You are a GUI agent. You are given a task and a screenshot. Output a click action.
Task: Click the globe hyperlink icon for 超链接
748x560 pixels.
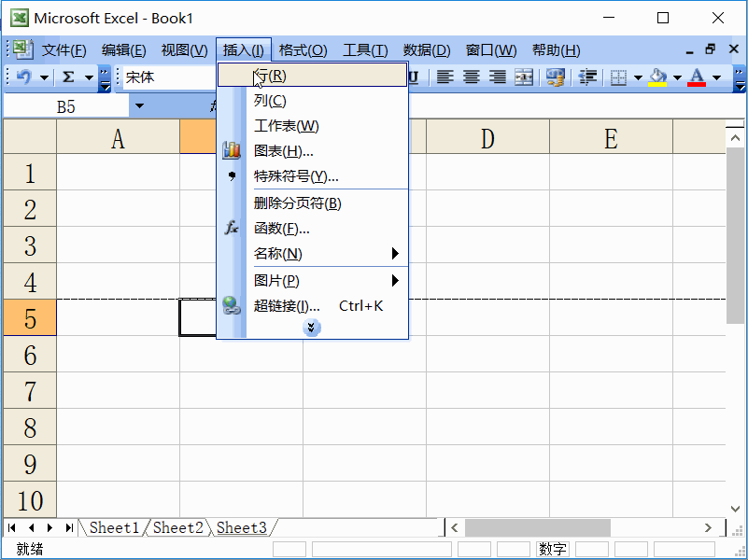tap(232, 305)
